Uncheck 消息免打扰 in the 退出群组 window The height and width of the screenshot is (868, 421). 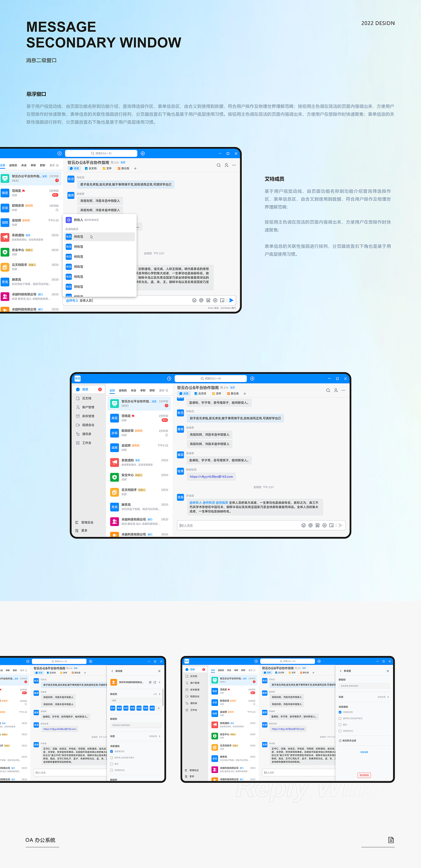pyautogui.click(x=340, y=712)
